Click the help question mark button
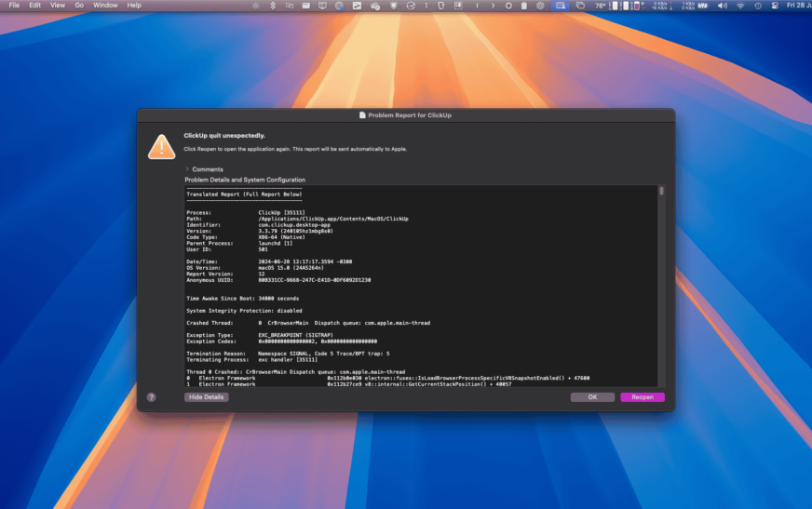Image resolution: width=812 pixels, height=509 pixels. point(151,397)
